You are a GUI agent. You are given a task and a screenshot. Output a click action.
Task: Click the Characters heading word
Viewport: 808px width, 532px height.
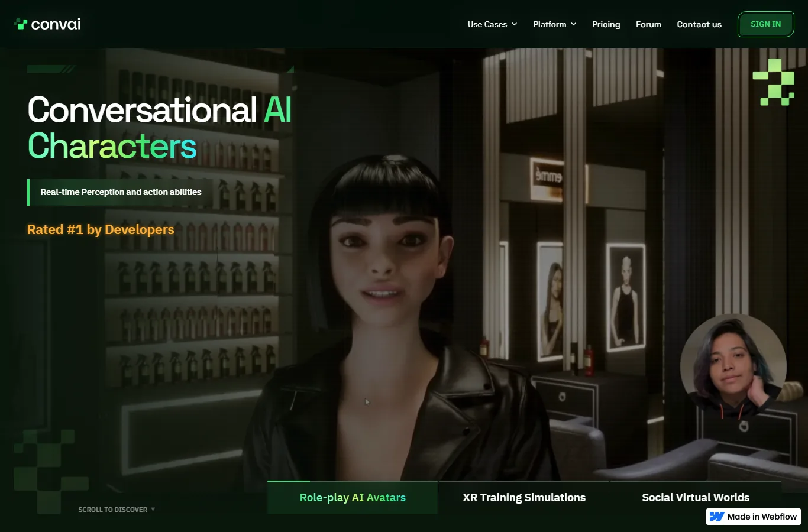[112, 146]
